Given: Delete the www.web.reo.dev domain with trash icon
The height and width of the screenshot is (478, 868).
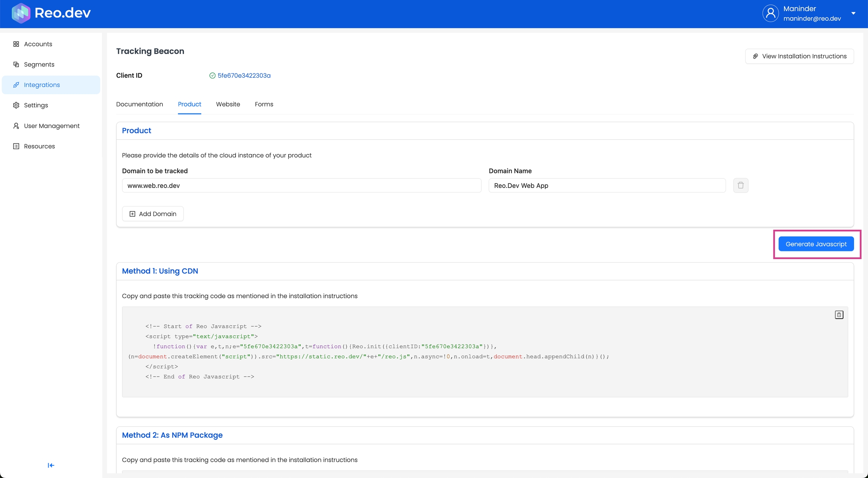Looking at the screenshot, I should 740,185.
